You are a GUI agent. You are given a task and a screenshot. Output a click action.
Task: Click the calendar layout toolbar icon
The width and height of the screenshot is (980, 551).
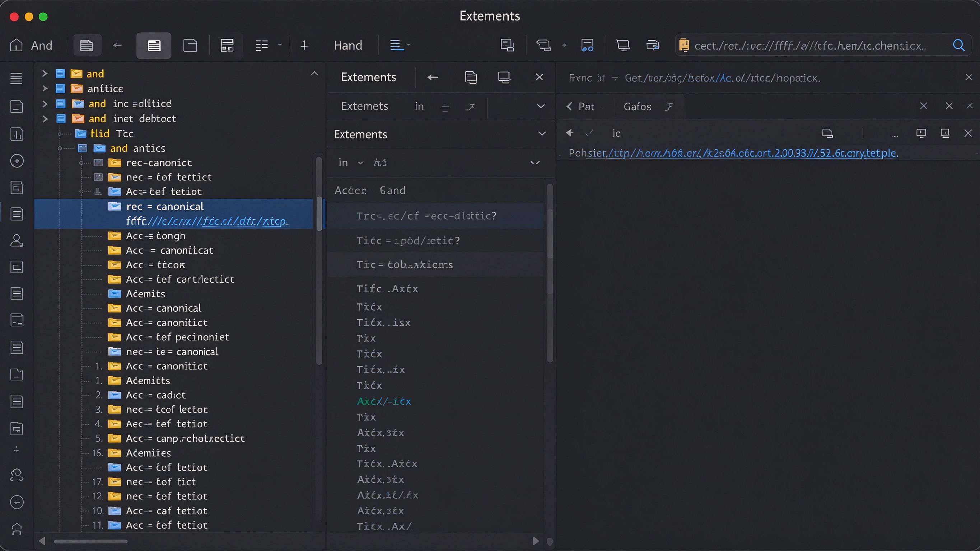point(227,45)
